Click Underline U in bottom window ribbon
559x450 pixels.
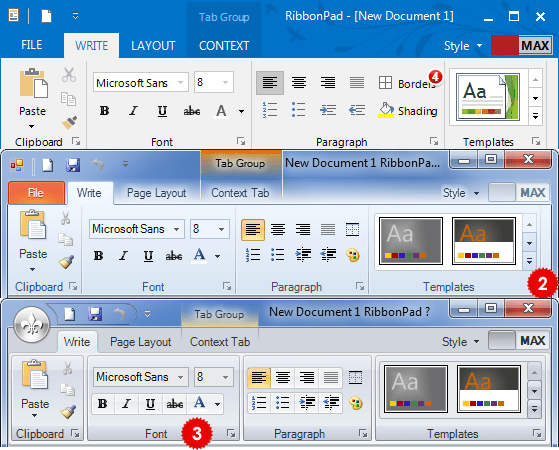pyautogui.click(x=150, y=404)
